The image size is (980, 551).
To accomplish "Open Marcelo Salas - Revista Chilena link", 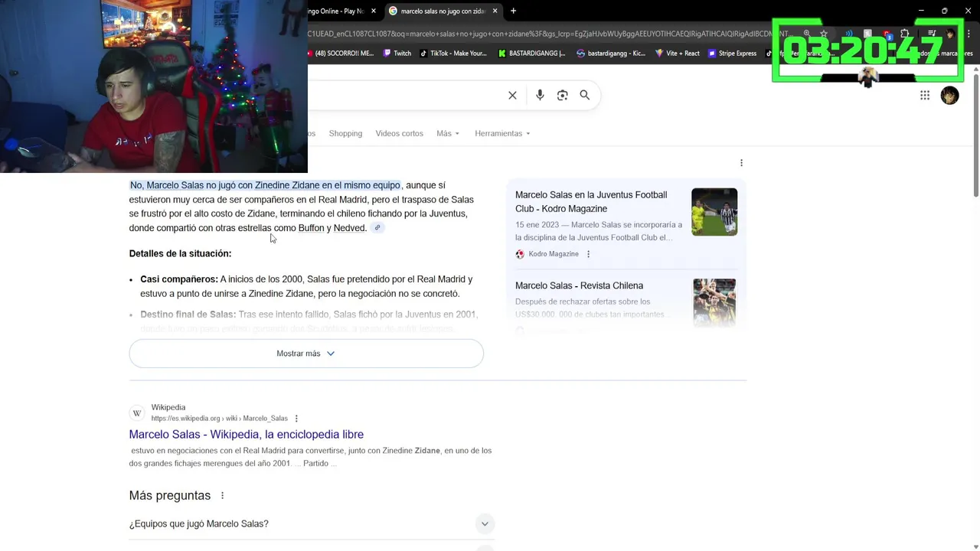I will pyautogui.click(x=579, y=285).
